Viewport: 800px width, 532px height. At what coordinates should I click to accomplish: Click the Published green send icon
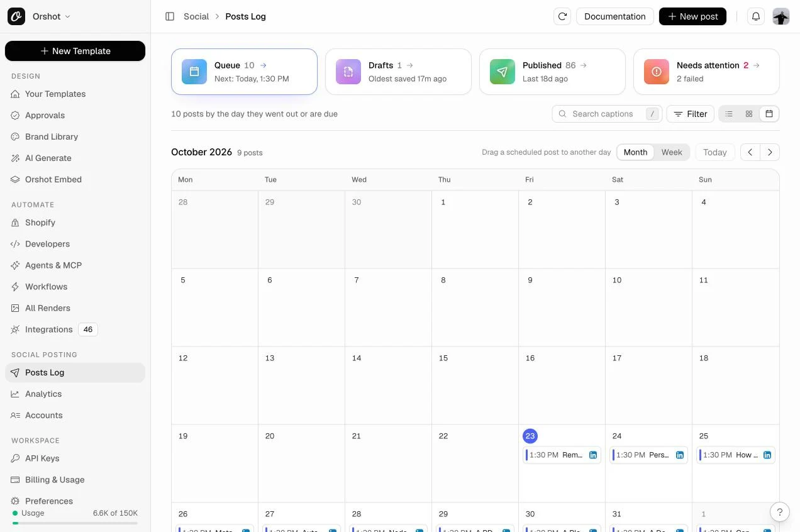click(x=503, y=72)
